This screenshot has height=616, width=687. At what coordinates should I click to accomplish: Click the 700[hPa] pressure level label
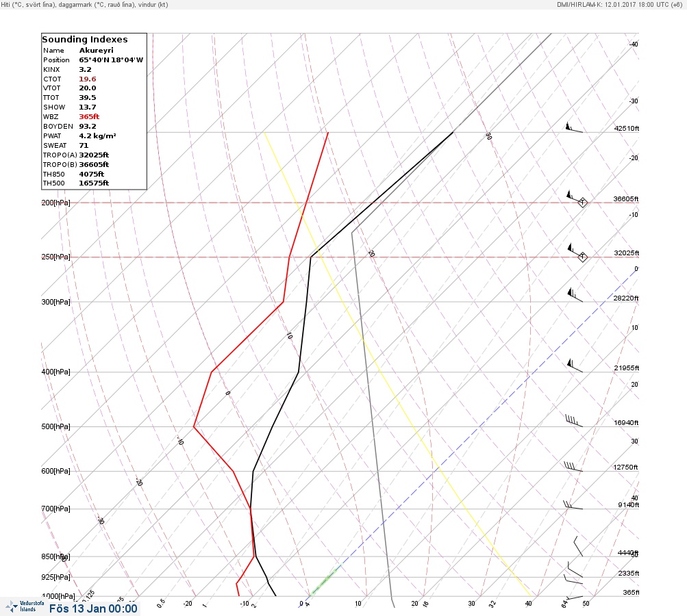point(55,509)
